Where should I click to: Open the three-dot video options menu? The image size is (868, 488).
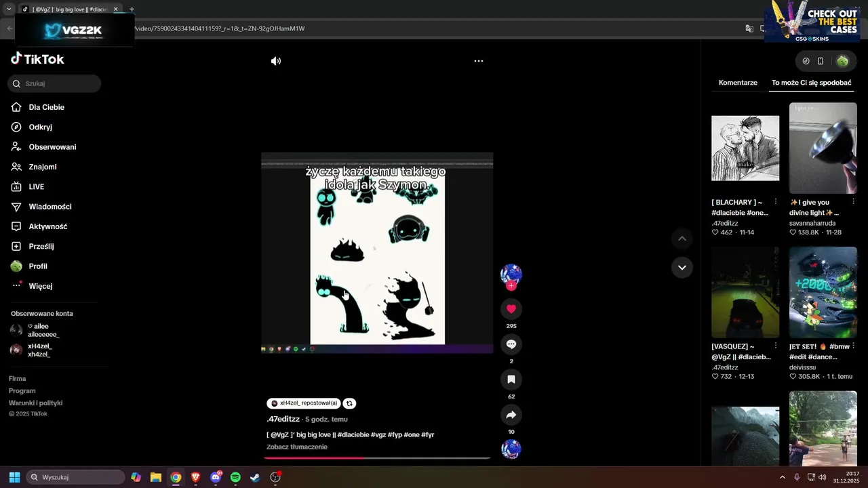click(479, 61)
